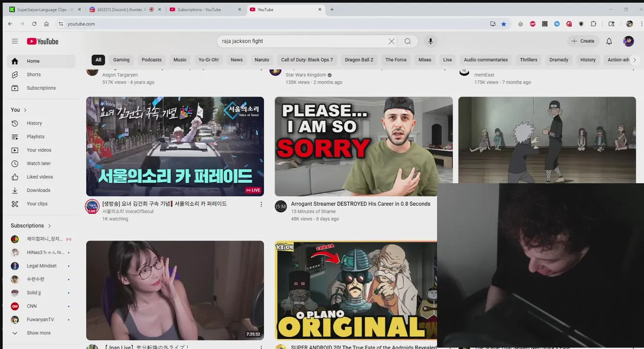Bookmark this page with the star icon
This screenshot has height=349, width=644.
coord(503,24)
